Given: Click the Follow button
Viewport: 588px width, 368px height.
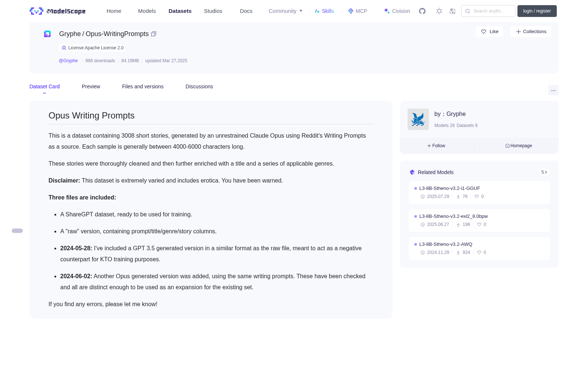Looking at the screenshot, I should 436,146.
